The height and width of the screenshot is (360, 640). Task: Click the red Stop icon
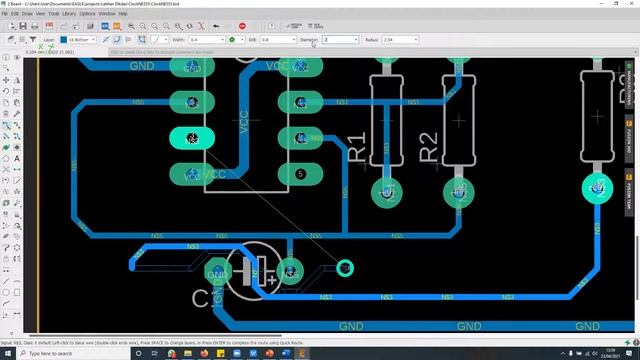(242, 26)
